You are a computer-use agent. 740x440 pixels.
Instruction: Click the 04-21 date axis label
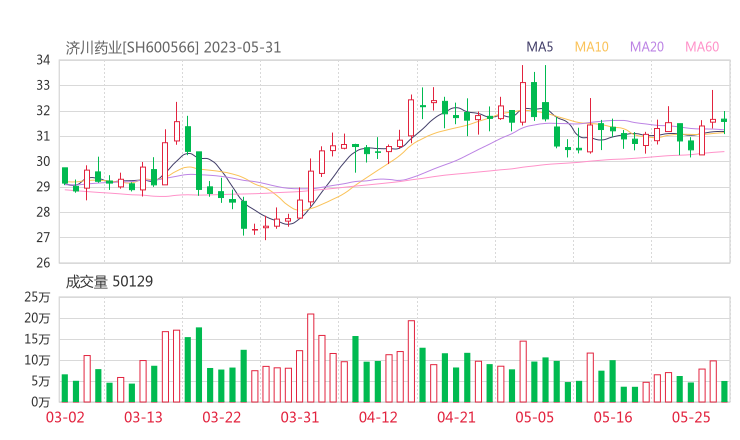click(x=456, y=417)
